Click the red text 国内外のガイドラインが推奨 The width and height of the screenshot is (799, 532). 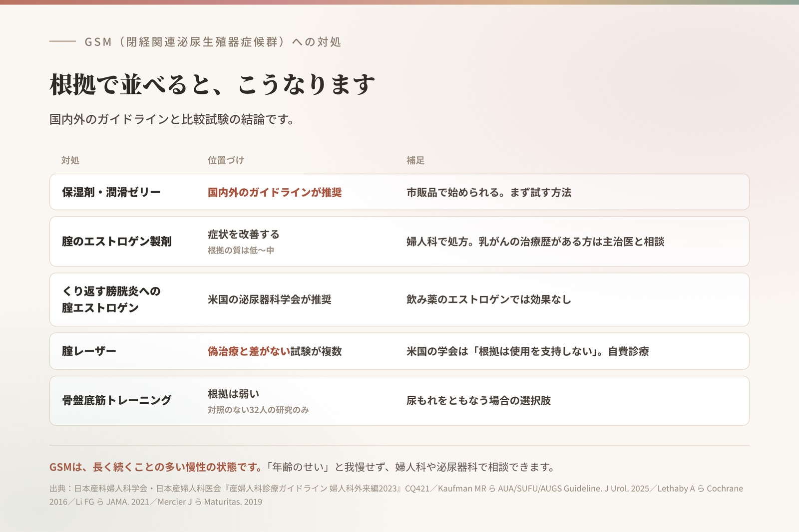click(275, 192)
